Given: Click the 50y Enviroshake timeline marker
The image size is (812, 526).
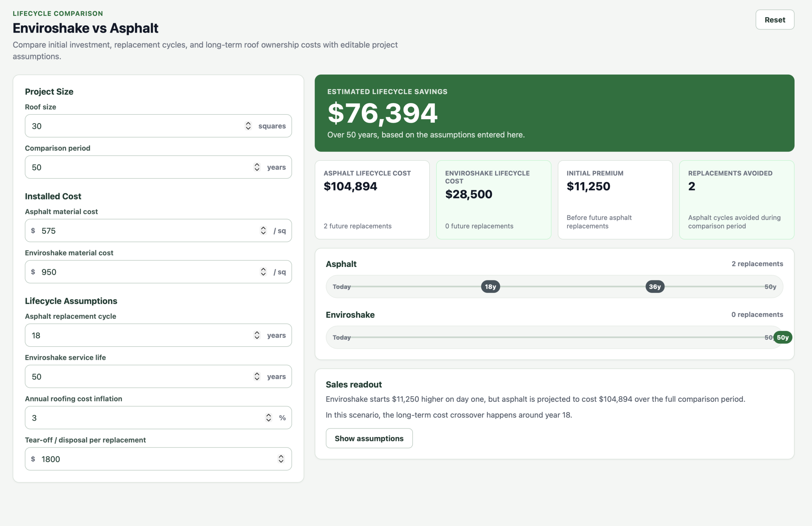Looking at the screenshot, I should (x=783, y=337).
